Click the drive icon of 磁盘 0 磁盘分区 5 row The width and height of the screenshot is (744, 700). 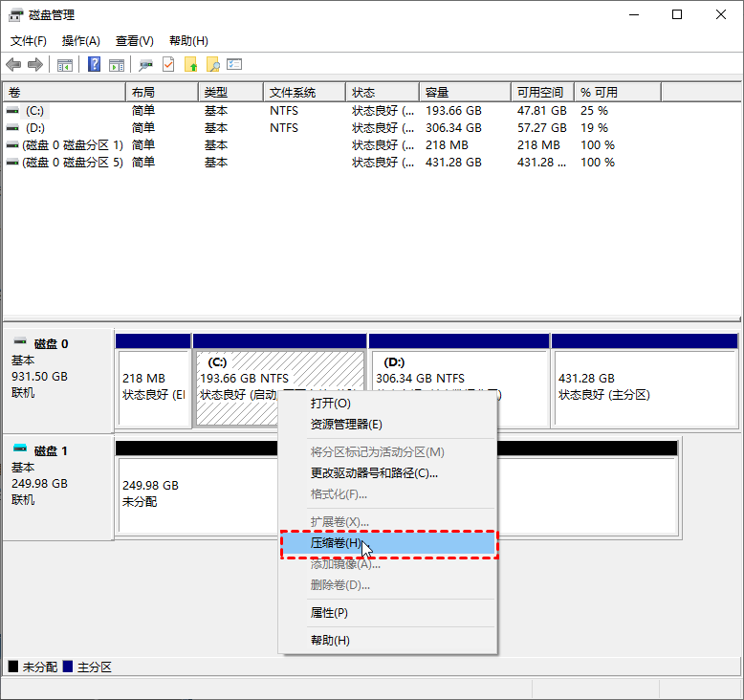coord(12,162)
